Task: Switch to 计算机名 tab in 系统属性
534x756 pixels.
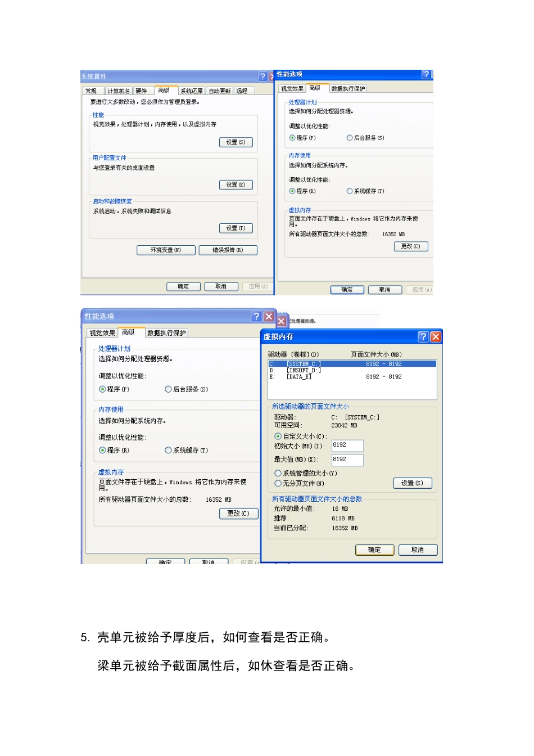Action: point(119,91)
